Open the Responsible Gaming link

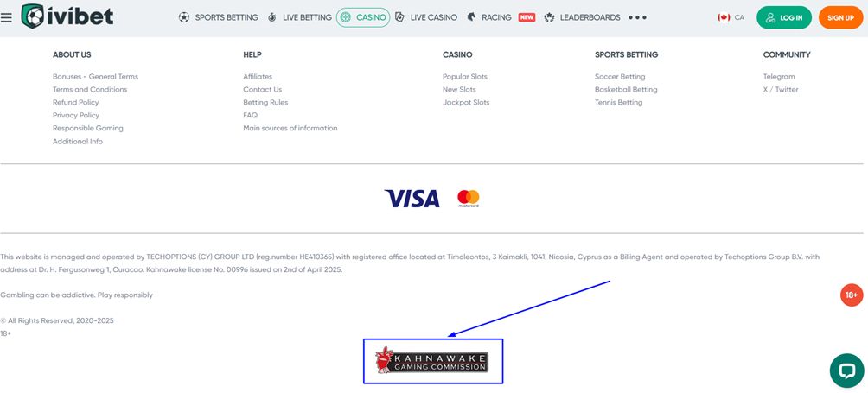tap(88, 128)
